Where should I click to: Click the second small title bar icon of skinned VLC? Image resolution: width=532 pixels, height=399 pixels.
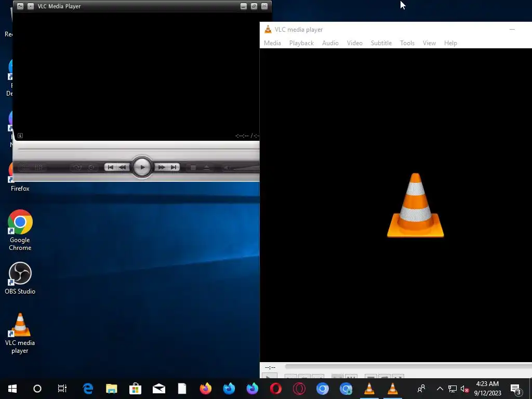(x=31, y=6)
